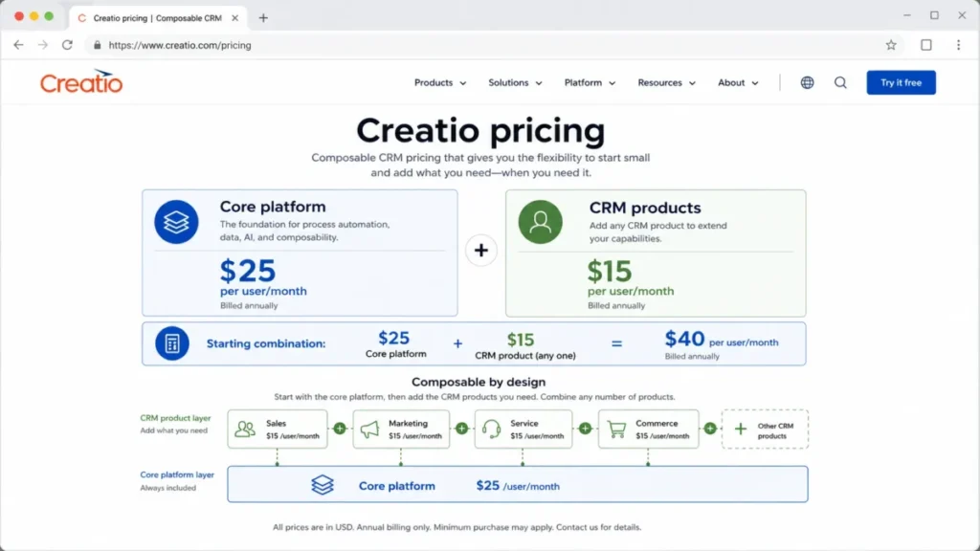Expand the Products menu
The height and width of the screenshot is (551, 980).
click(x=440, y=82)
